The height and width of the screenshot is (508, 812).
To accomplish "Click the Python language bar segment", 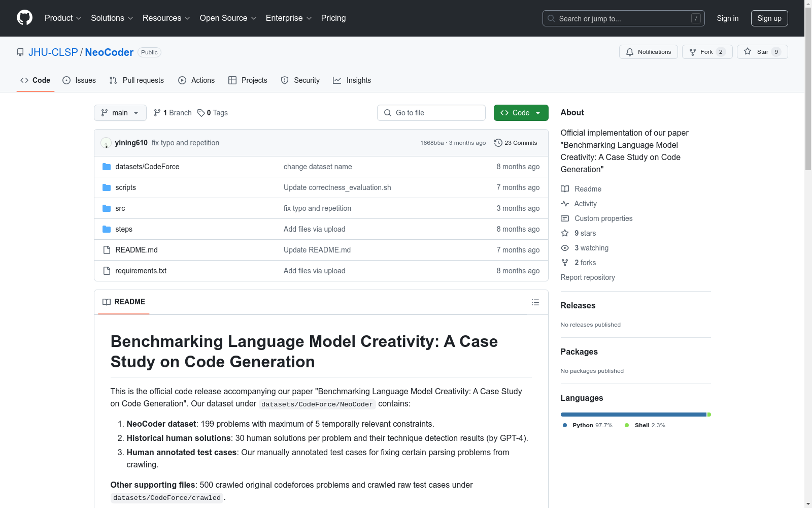I will (633, 415).
